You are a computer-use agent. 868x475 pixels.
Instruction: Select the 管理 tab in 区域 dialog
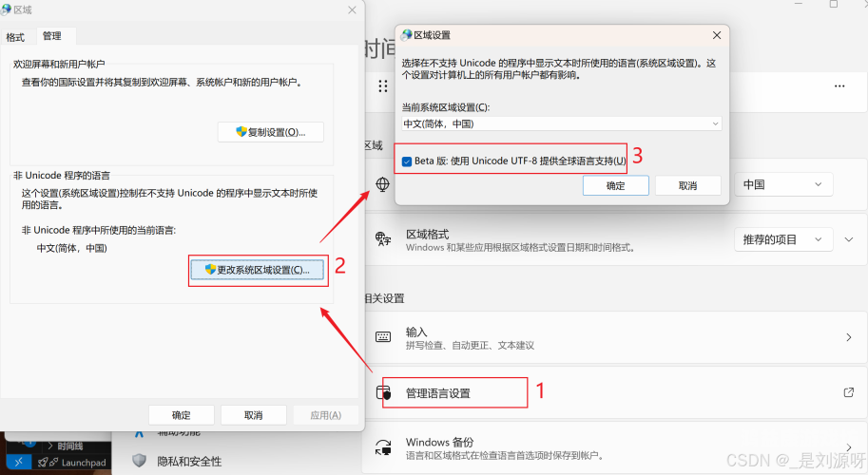(52, 36)
